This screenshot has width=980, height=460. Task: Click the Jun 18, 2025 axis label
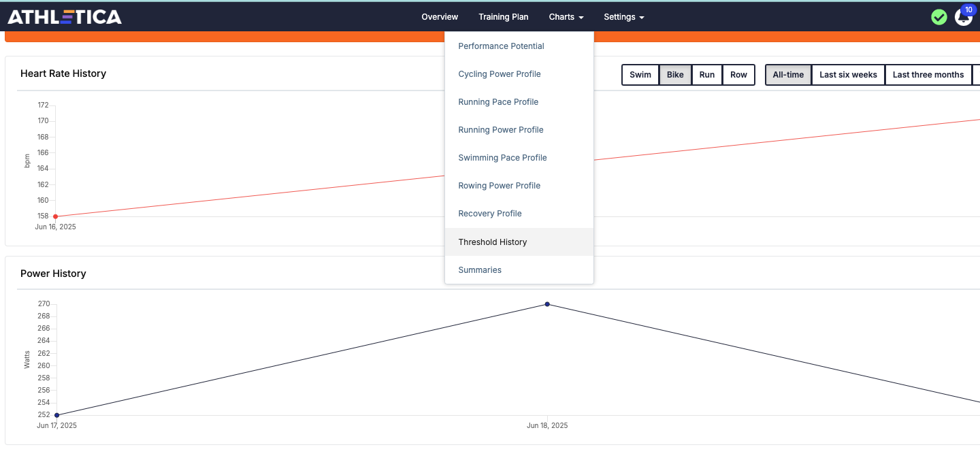point(547,425)
